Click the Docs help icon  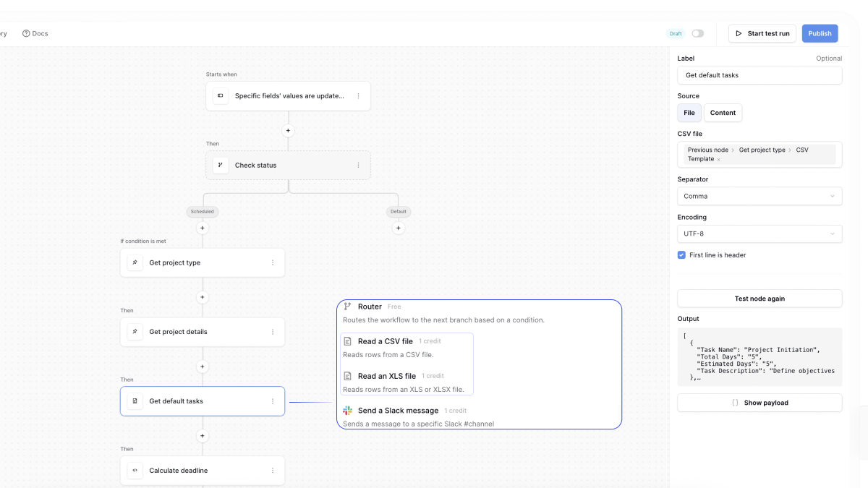coord(26,33)
